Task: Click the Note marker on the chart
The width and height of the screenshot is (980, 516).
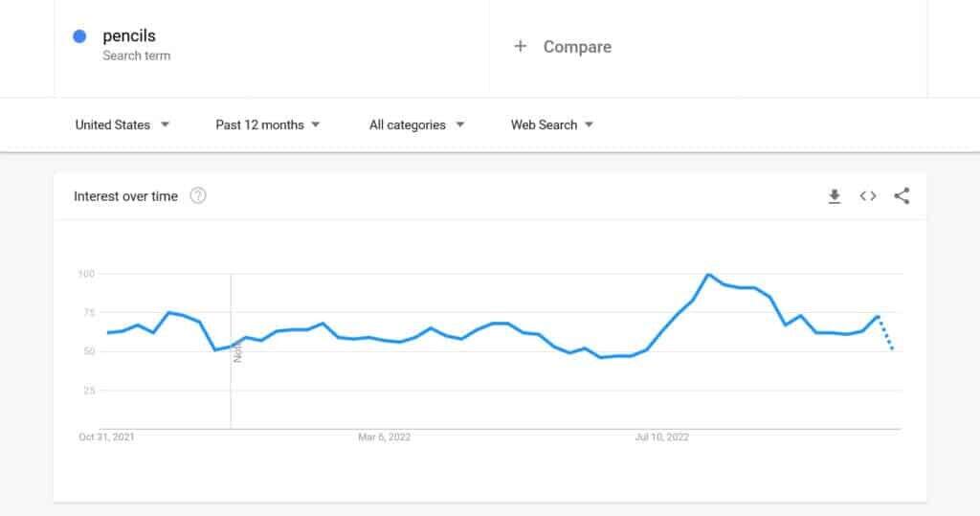Action: tap(237, 351)
